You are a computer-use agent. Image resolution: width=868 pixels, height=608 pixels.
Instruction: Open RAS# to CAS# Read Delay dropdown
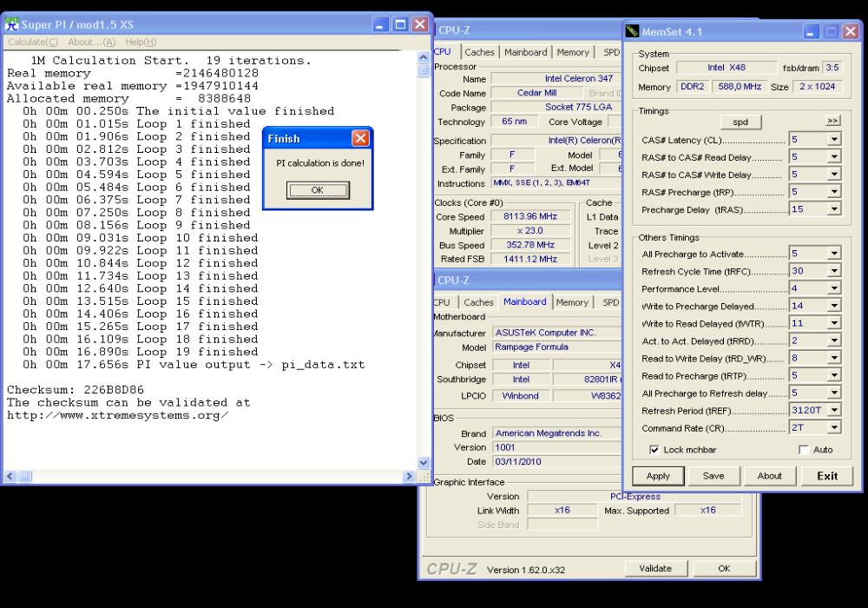[x=834, y=156]
